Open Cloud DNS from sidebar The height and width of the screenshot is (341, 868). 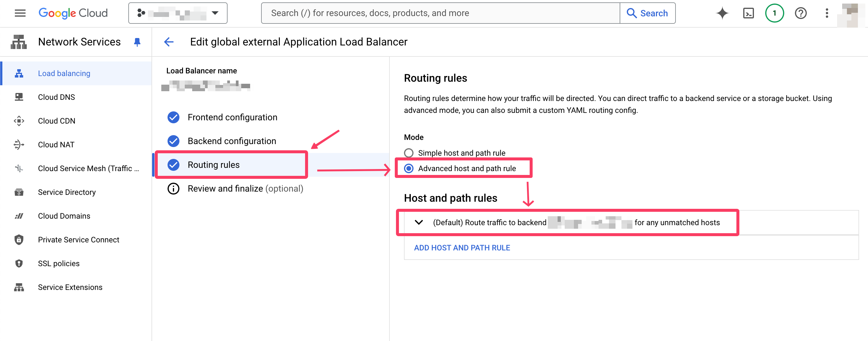click(76, 97)
